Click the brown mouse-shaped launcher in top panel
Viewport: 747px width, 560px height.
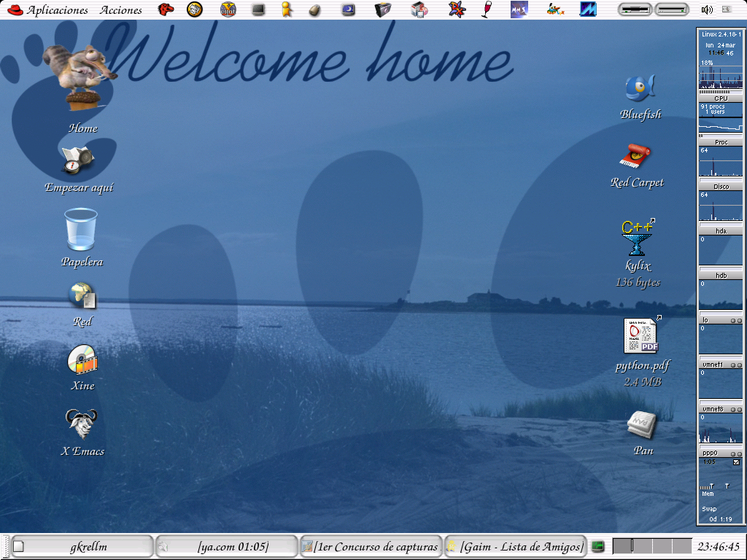point(314,9)
